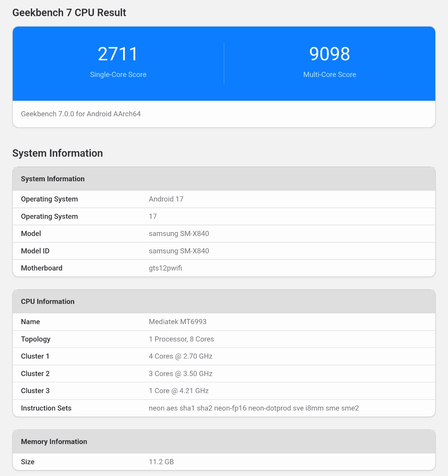
Task: Select the 11.2 GB memory value
Action: (x=161, y=462)
